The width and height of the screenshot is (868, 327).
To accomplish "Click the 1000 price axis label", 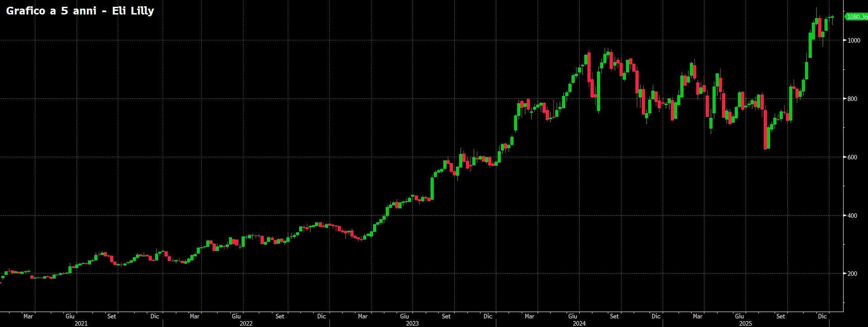I will pos(854,40).
